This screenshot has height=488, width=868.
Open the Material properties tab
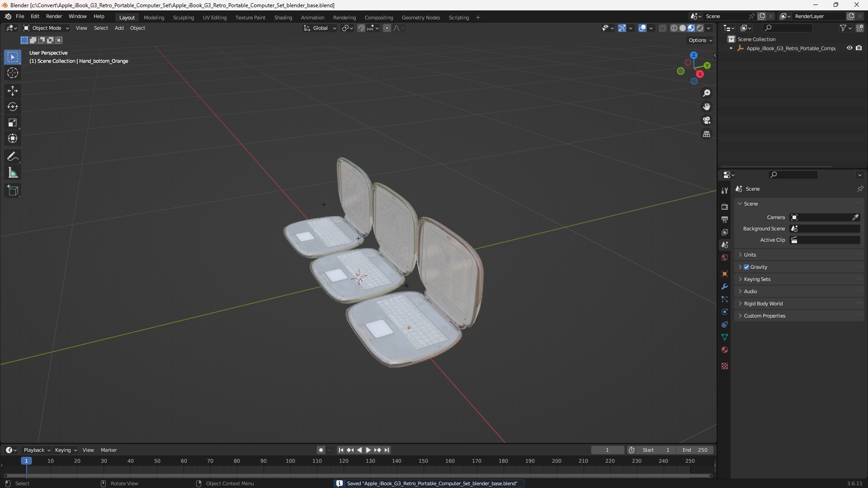click(x=725, y=350)
